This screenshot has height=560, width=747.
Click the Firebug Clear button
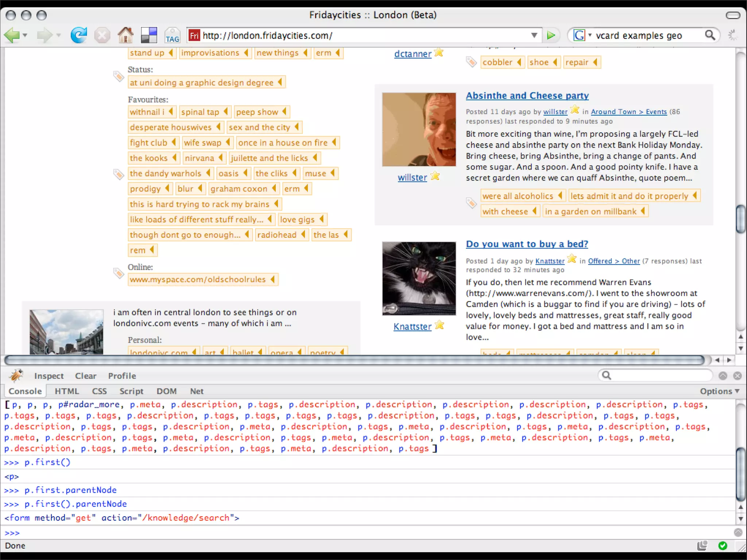tap(86, 376)
